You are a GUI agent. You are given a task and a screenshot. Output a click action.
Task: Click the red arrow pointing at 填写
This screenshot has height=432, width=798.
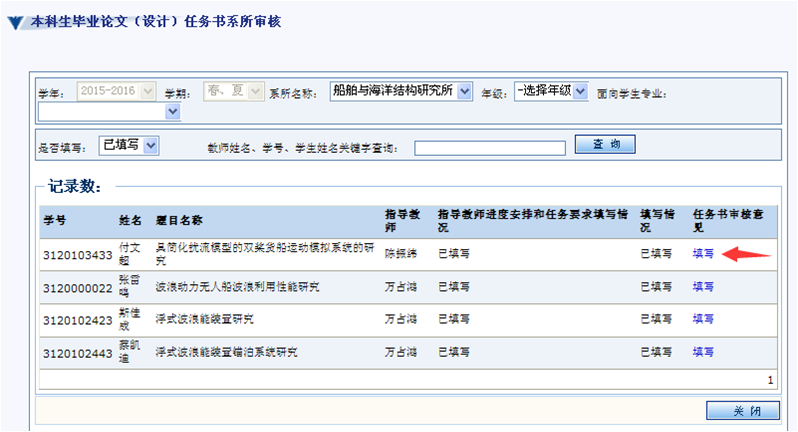(748, 253)
